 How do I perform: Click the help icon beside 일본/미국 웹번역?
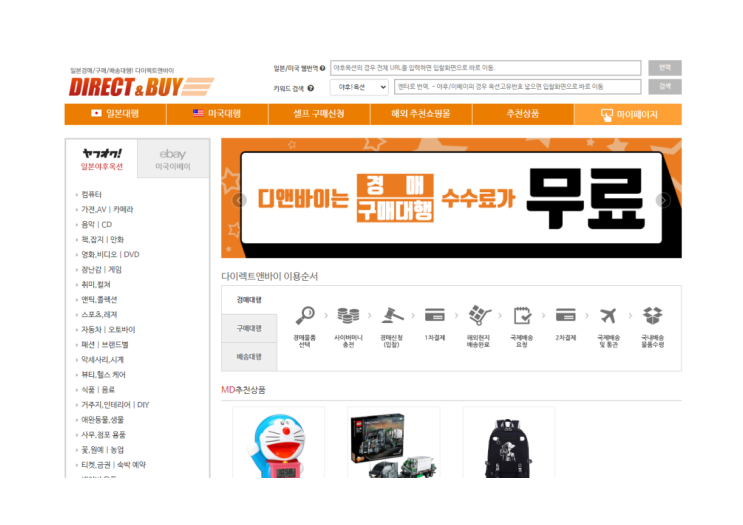(322, 68)
